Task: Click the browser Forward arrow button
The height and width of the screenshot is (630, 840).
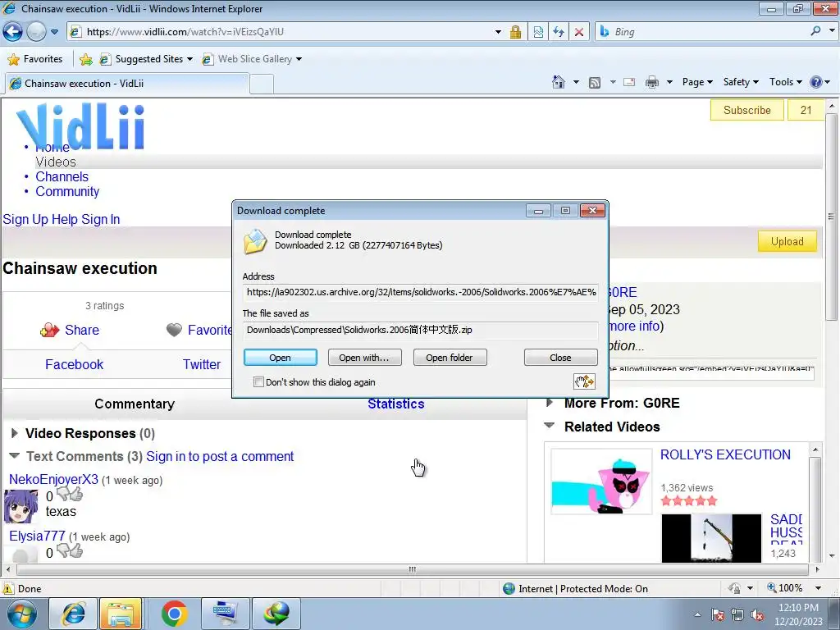Action: pyautogui.click(x=36, y=32)
